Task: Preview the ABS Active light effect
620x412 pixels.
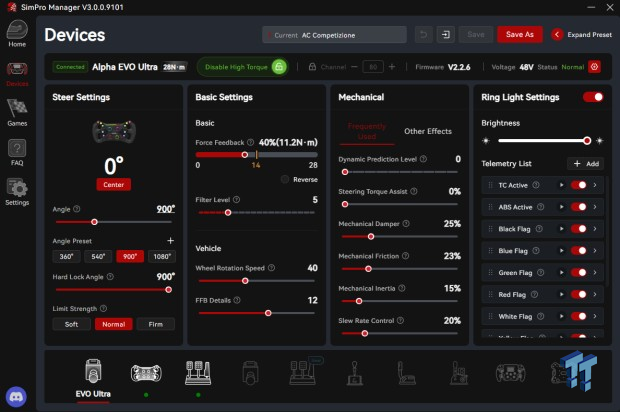Action: pos(561,207)
